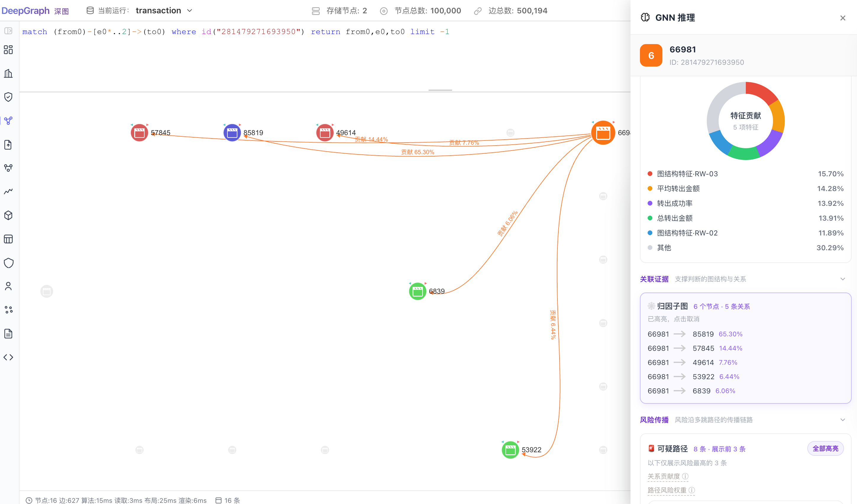Open the file upload icon in sidebar
Viewport: 857px width, 504px height.
[8, 145]
